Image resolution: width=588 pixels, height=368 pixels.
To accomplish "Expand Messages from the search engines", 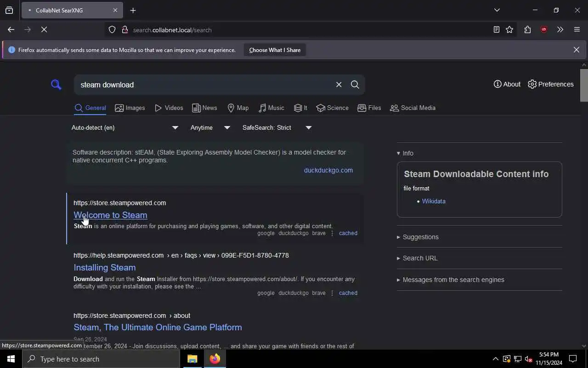I will click(450, 280).
